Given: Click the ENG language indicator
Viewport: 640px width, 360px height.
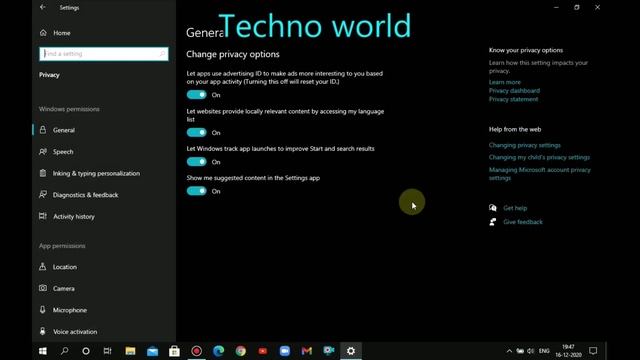Looking at the screenshot, I should [544, 351].
